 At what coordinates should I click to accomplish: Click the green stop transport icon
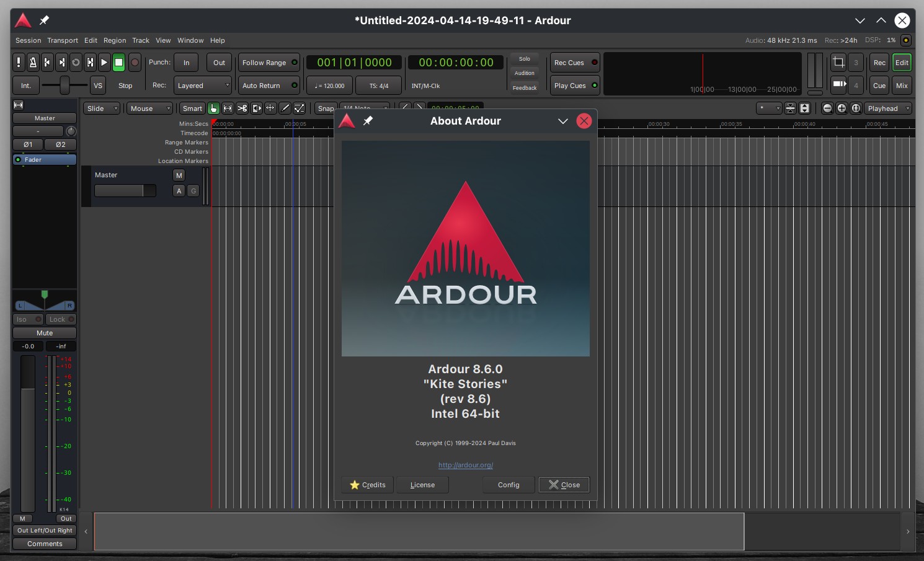tap(118, 62)
